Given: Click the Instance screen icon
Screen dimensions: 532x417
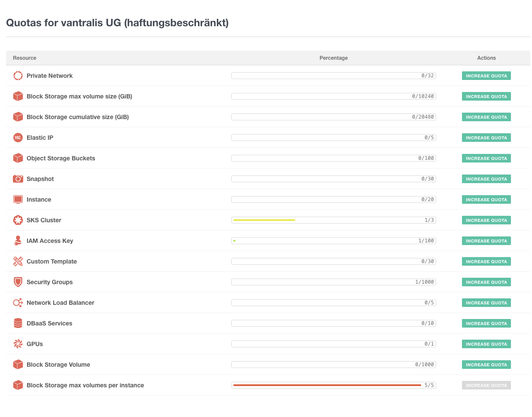Looking at the screenshot, I should (18, 199).
